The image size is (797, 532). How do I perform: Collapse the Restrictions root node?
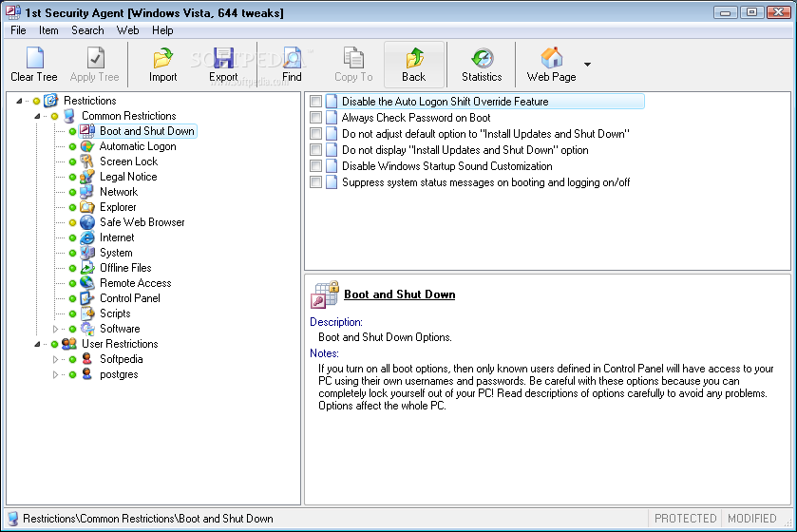pyautogui.click(x=19, y=101)
